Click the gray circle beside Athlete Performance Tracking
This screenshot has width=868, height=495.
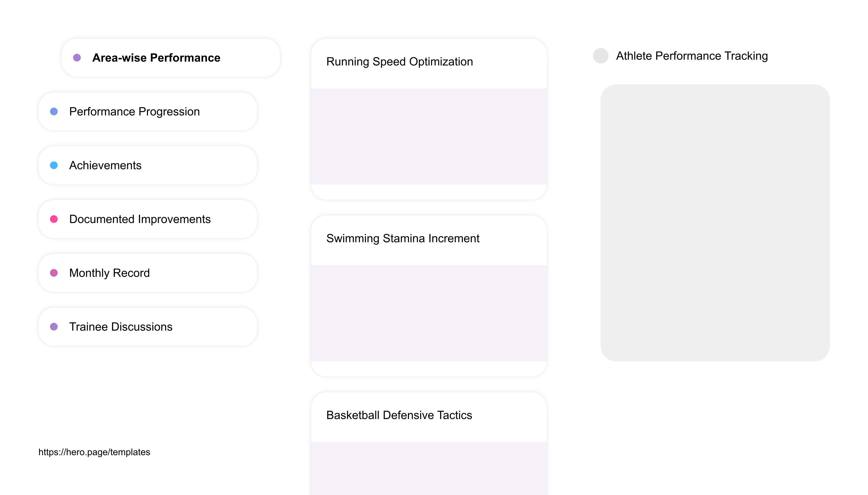(601, 56)
